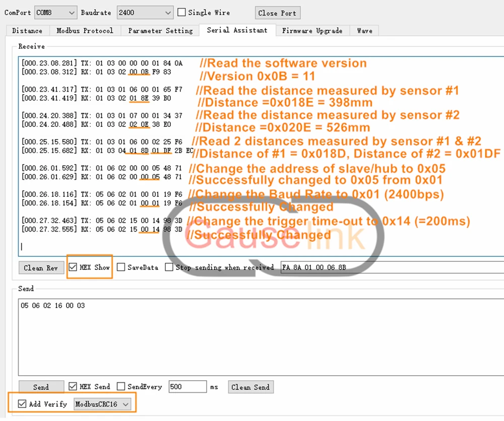Screen dimensions: 504x421
Task: Click the RX line timestamped 000.26.18.154
Action: [x=102, y=203]
